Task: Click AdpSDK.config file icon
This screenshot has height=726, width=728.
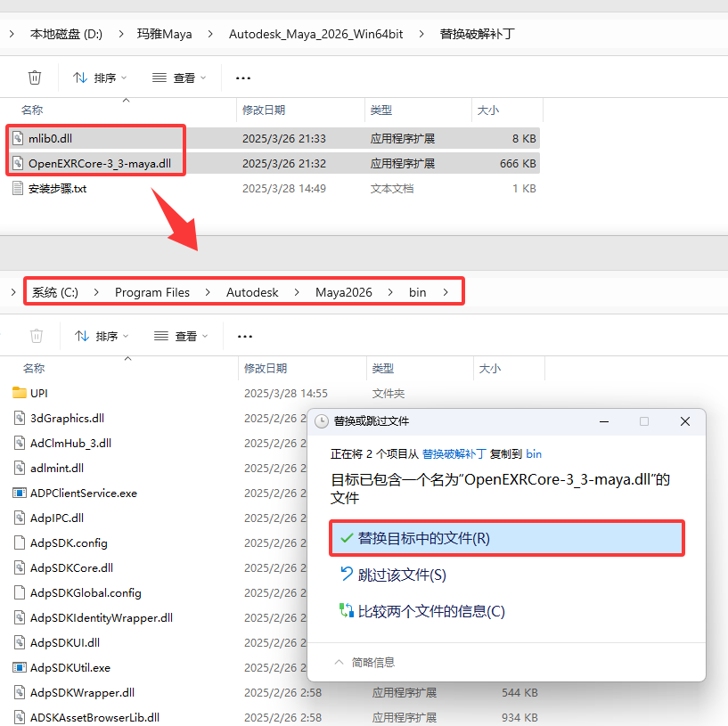Action: (x=19, y=542)
